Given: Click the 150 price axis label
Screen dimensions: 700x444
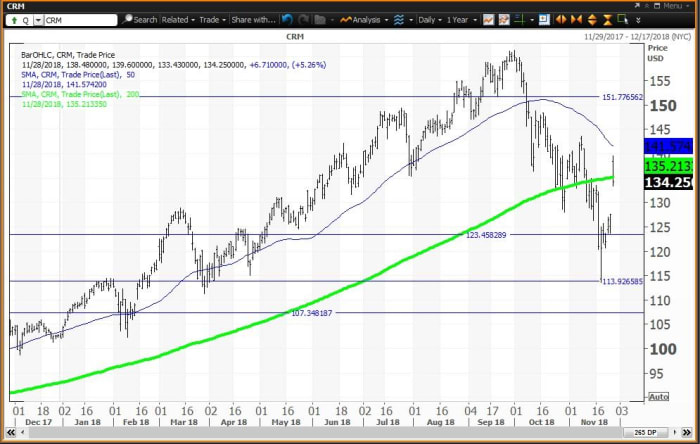Looking at the screenshot, I should click(x=663, y=106).
